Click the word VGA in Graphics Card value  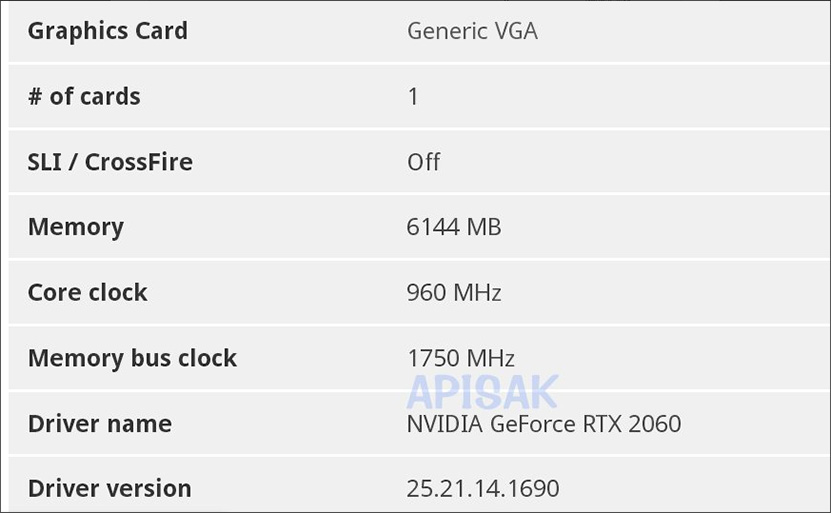point(516,31)
